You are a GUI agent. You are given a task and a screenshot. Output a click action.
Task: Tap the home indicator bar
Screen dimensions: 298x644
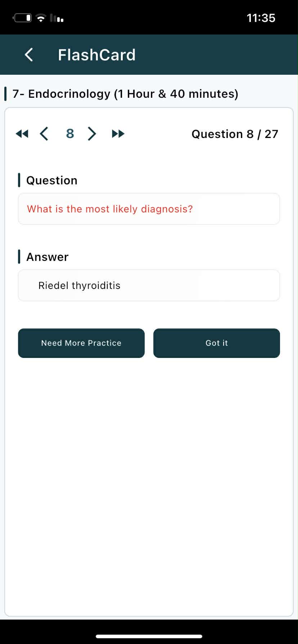pyautogui.click(x=149, y=636)
